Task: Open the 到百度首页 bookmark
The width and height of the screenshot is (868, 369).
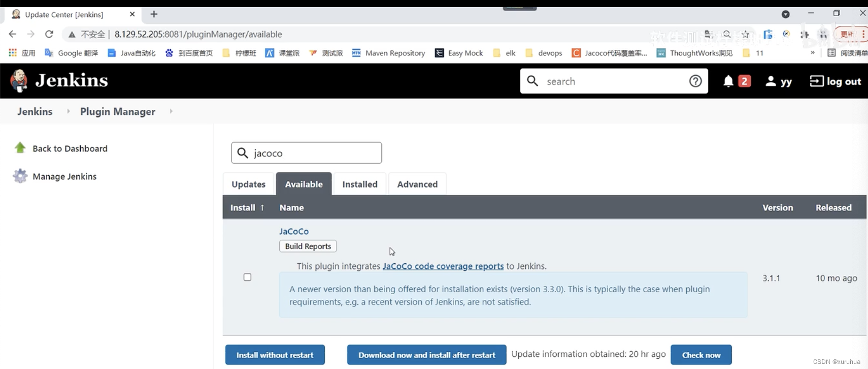Action: 189,53
